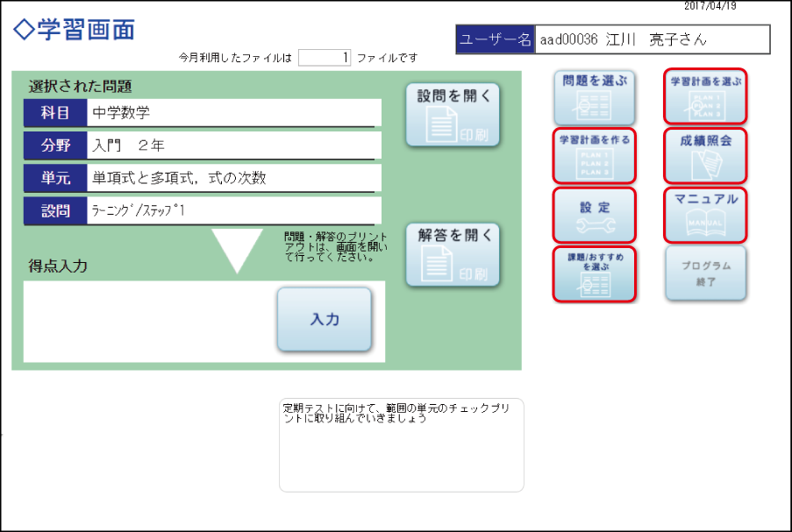Click the 学習計画を選ぶ icon button
Screen dimensions: 792x532
pos(705,97)
